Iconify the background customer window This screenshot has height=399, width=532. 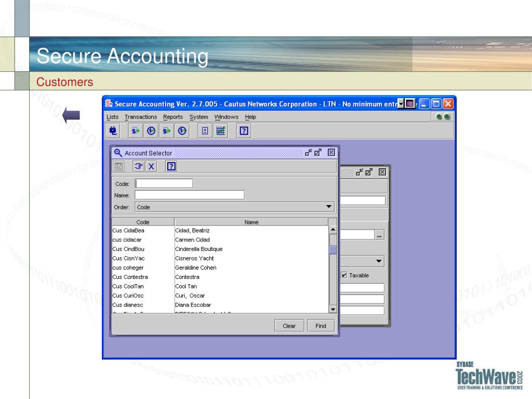pos(360,172)
